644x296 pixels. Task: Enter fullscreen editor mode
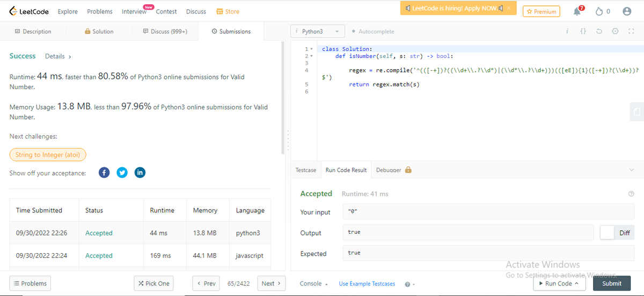pyautogui.click(x=631, y=31)
